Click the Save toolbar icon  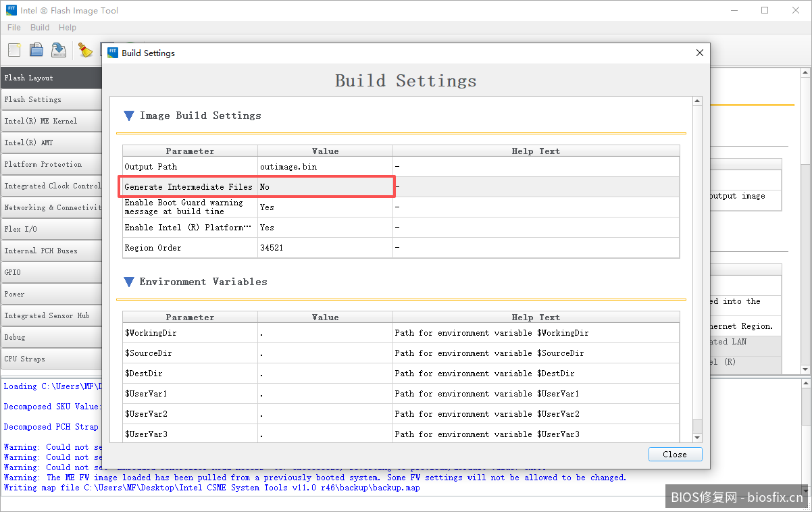pos(59,49)
